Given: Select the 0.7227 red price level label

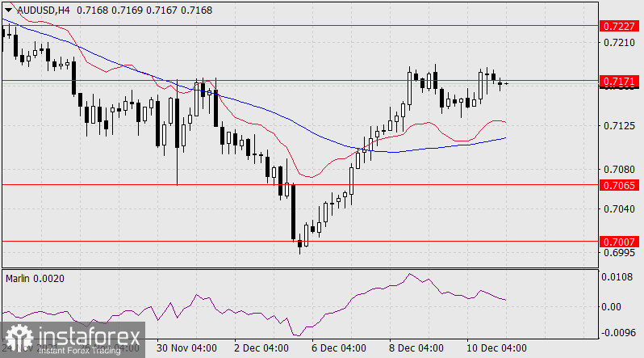Looking at the screenshot, I should (619, 26).
